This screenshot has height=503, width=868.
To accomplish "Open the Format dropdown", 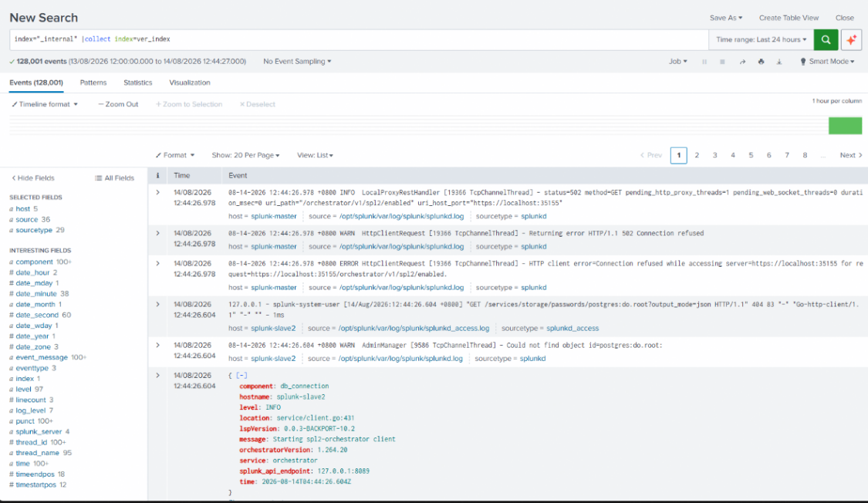I will pos(175,155).
